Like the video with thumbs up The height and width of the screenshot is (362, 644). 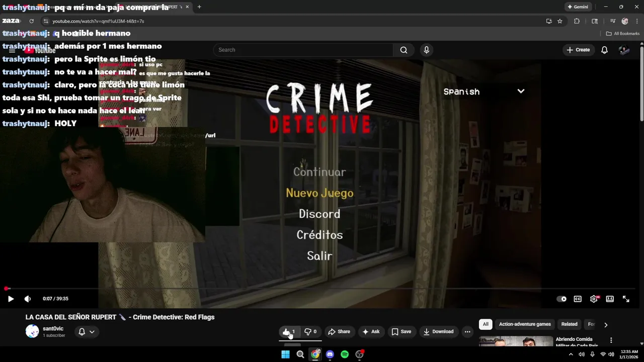[289, 332]
